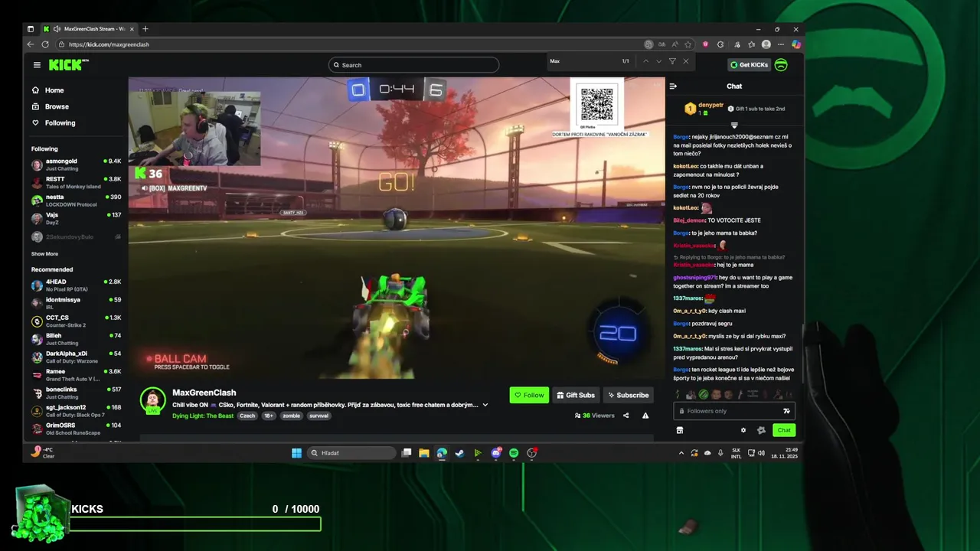Click the Edge favorites list icon
The width and height of the screenshot is (980, 551).
point(751,44)
